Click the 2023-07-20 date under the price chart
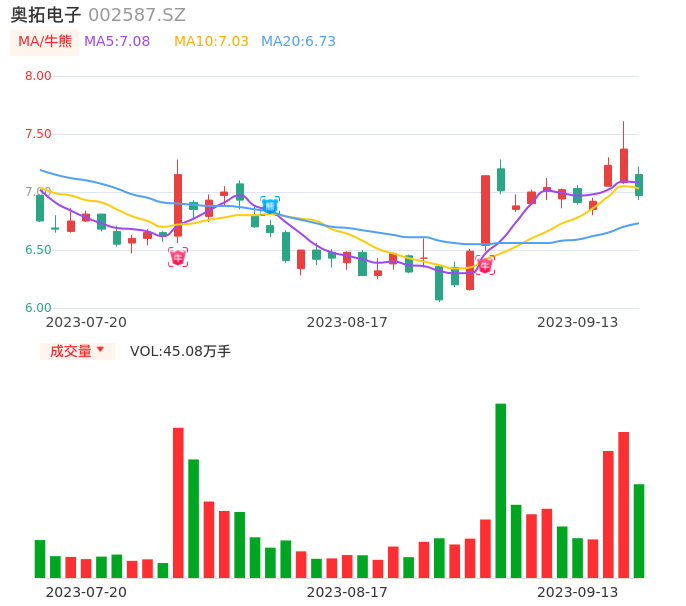This screenshot has height=606, width=686. tap(86, 322)
